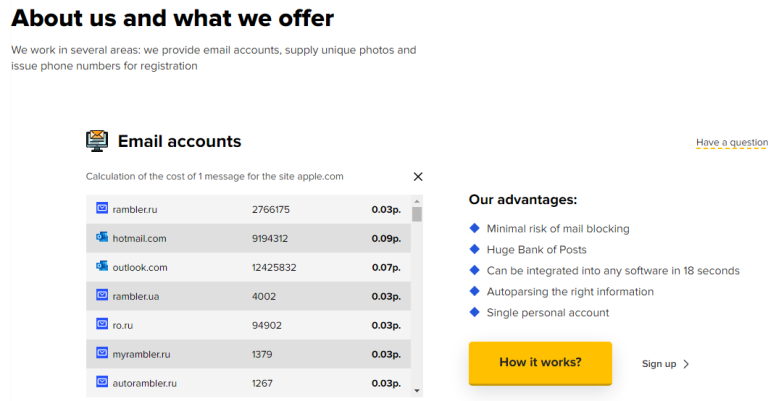Click the myrambler.ru mail icon
The width and height of the screenshot is (768, 401).
[x=102, y=353]
